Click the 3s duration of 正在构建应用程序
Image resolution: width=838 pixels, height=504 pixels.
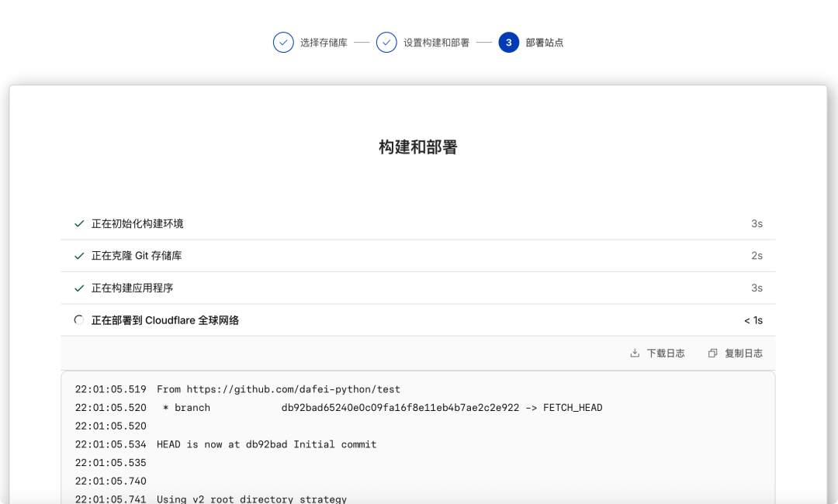(757, 288)
